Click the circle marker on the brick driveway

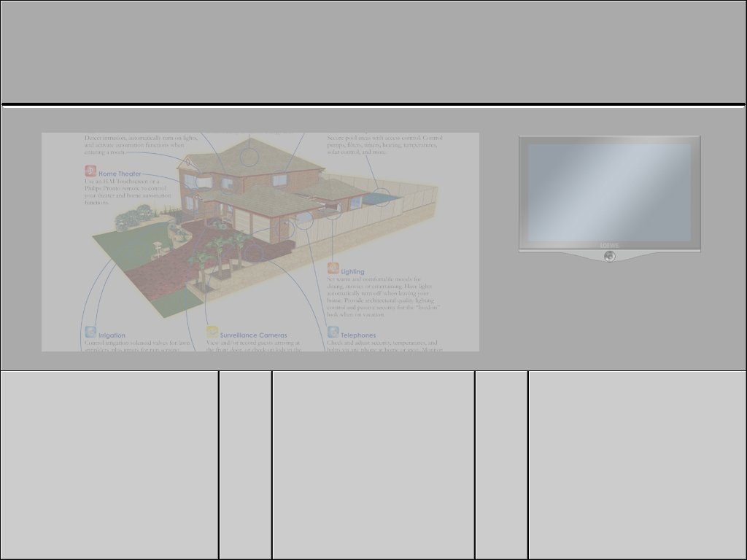pyautogui.click(x=253, y=253)
